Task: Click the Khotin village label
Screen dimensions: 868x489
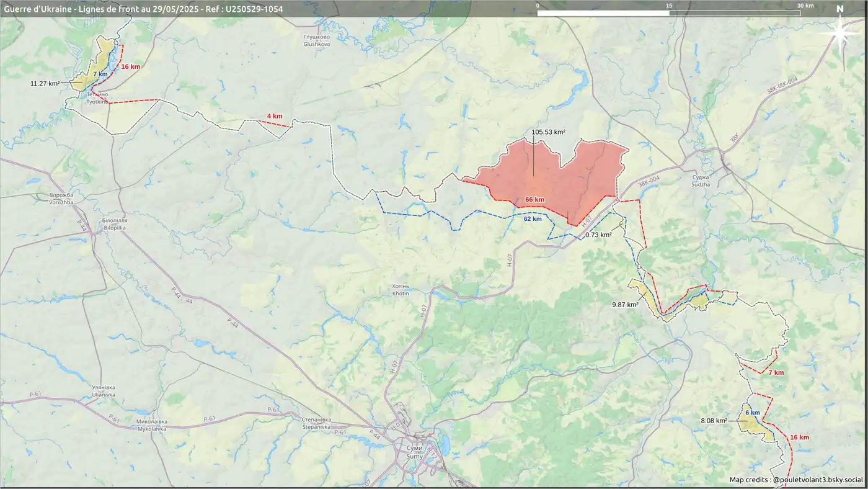Action: point(401,290)
